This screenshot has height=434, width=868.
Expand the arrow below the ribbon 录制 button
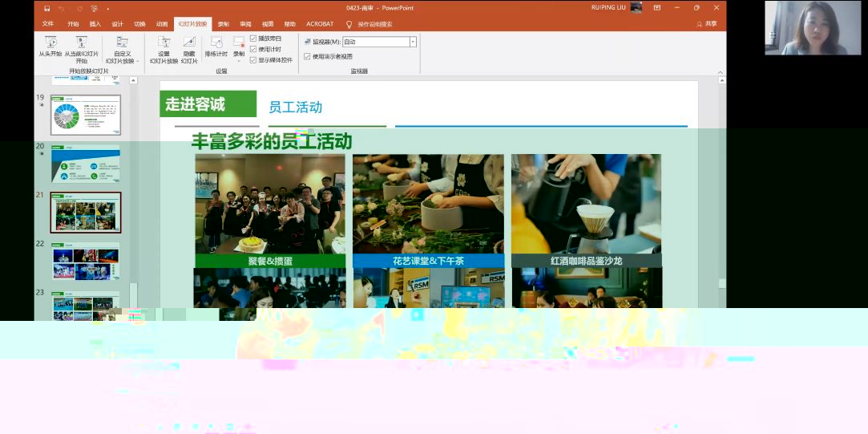click(239, 60)
